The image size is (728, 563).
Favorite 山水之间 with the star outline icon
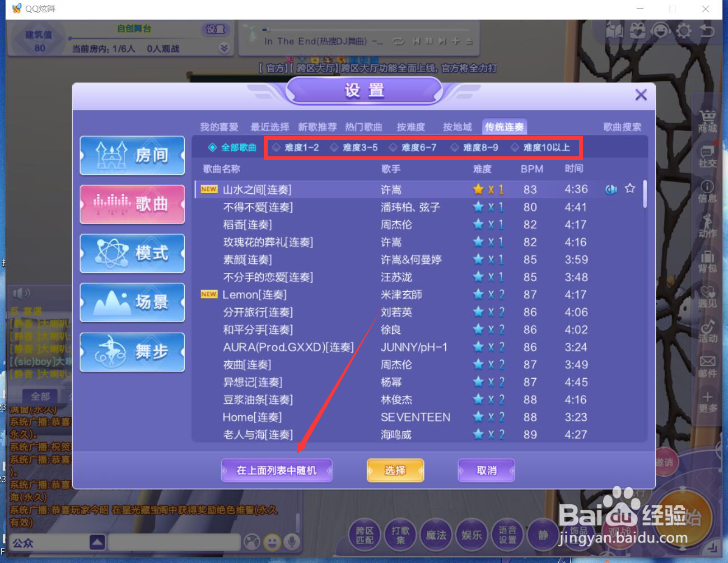pyautogui.click(x=630, y=189)
